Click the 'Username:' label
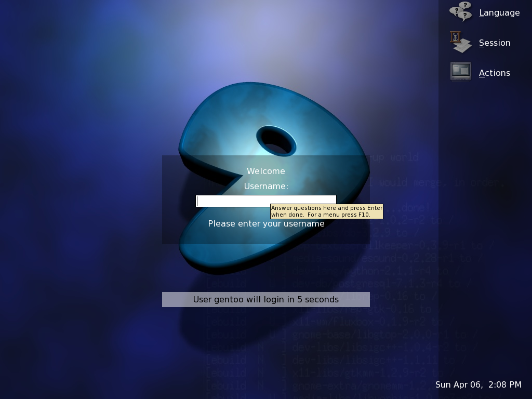Image resolution: width=532 pixels, height=399 pixels. [266, 187]
